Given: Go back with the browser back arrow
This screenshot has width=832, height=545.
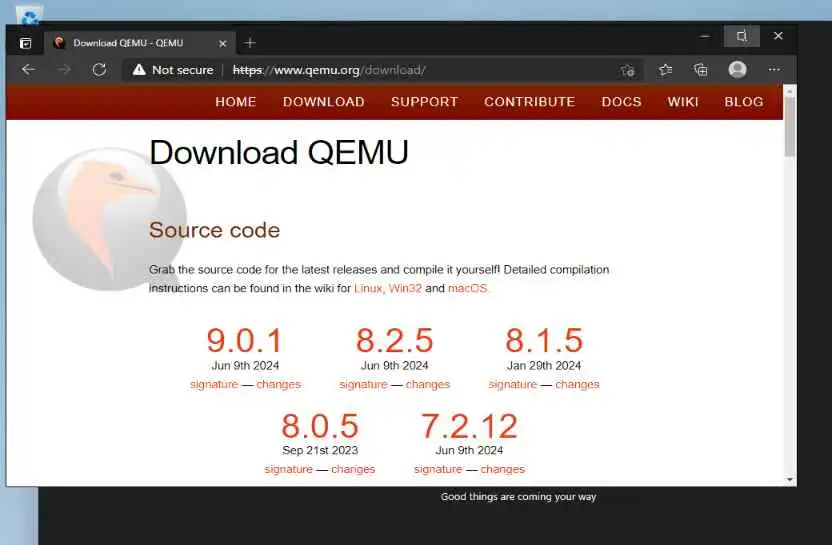Looking at the screenshot, I should [29, 70].
